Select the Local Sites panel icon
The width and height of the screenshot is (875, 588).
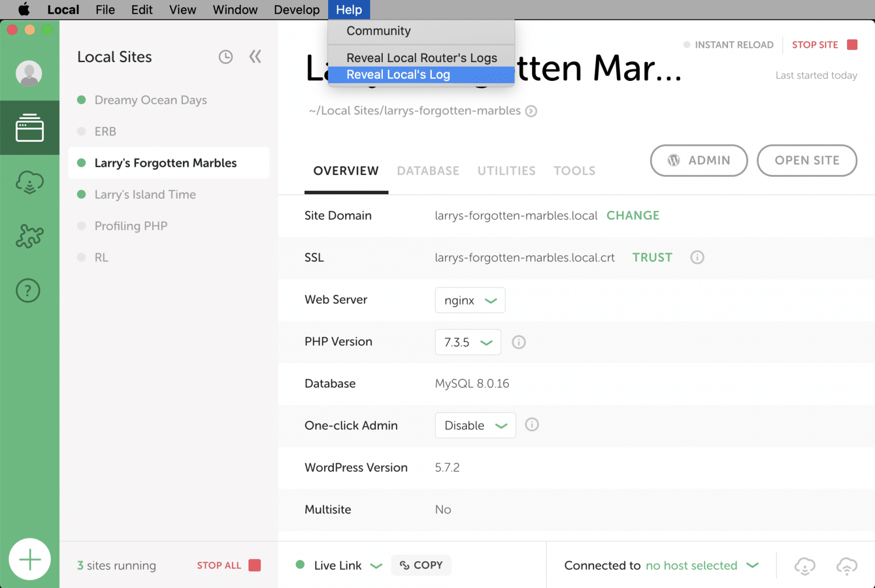[x=30, y=128]
